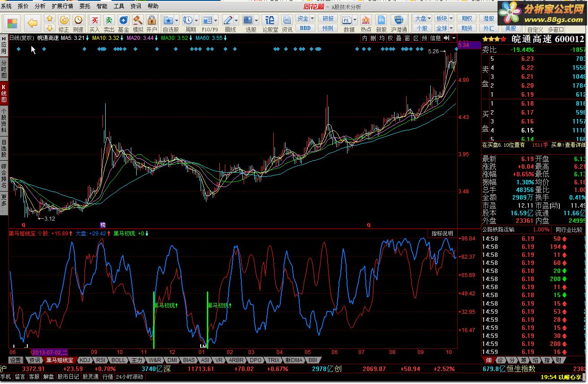Open the chart options dropdown triangle
The height and width of the screenshot is (384, 588).
pyautogui.click(x=454, y=38)
